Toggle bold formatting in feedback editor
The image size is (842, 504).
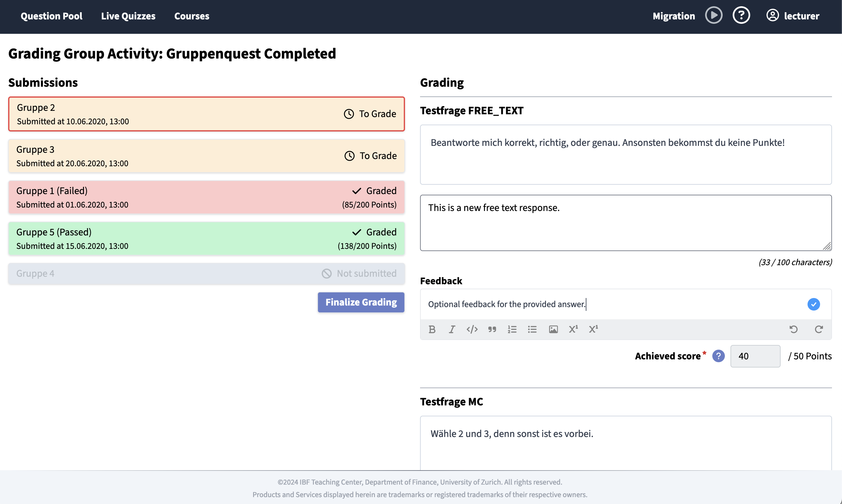[x=432, y=329]
